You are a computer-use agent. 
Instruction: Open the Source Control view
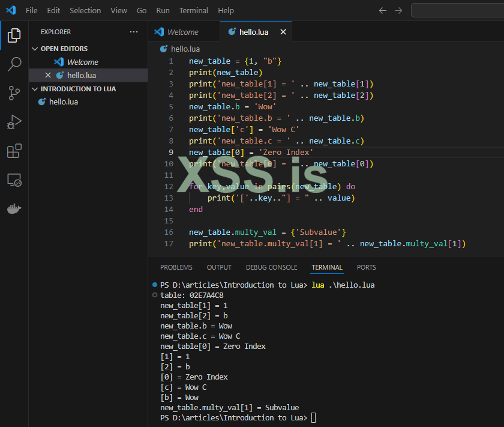14,92
